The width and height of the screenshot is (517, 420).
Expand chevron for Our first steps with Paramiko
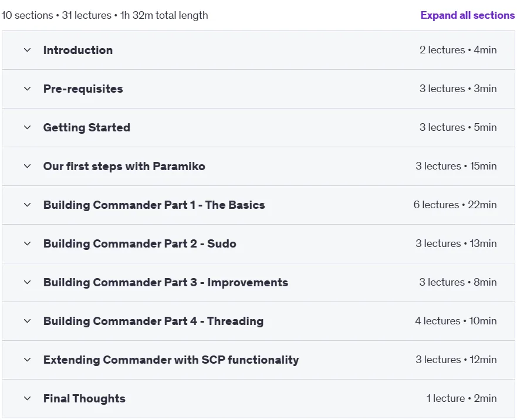pyautogui.click(x=28, y=166)
